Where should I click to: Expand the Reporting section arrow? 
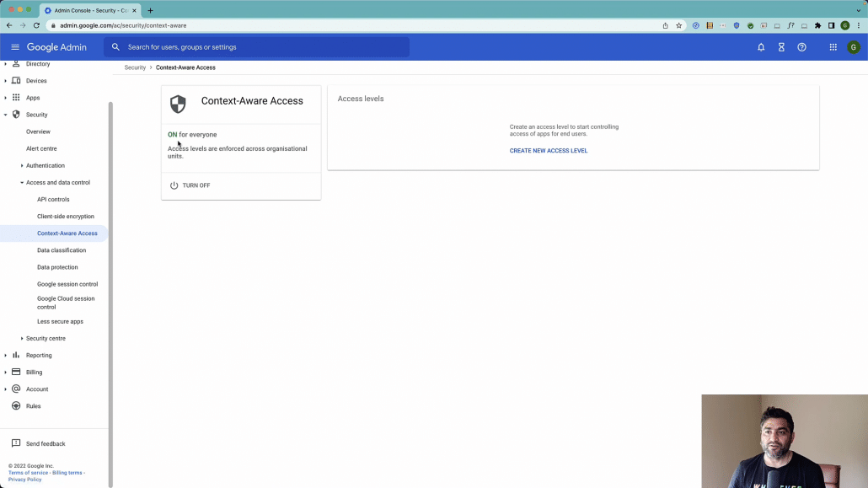click(6, 355)
